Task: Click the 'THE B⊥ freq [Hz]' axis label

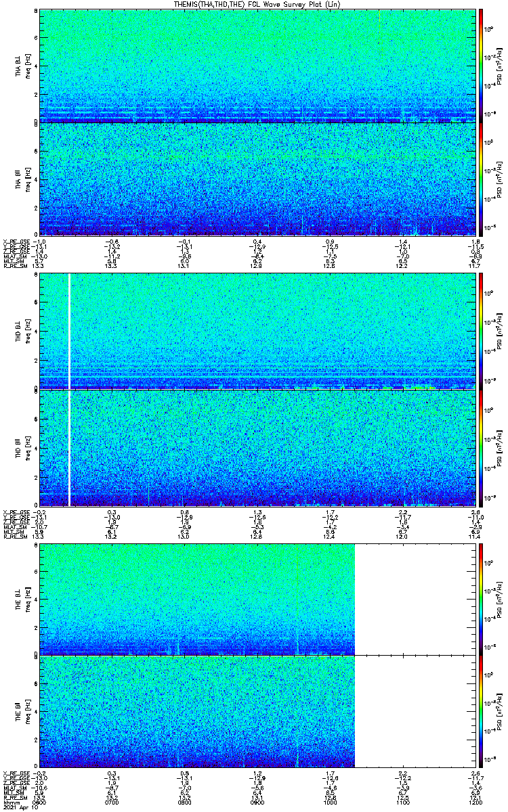Action: click(x=22, y=599)
